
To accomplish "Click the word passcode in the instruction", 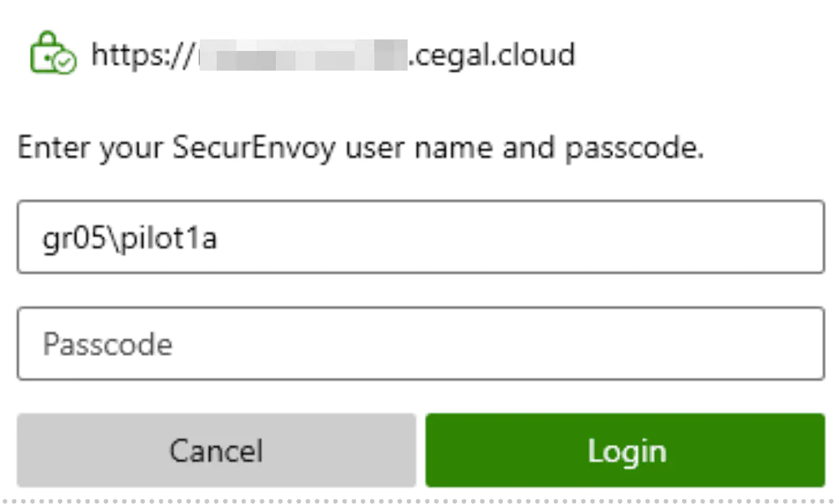I will coord(633,149).
